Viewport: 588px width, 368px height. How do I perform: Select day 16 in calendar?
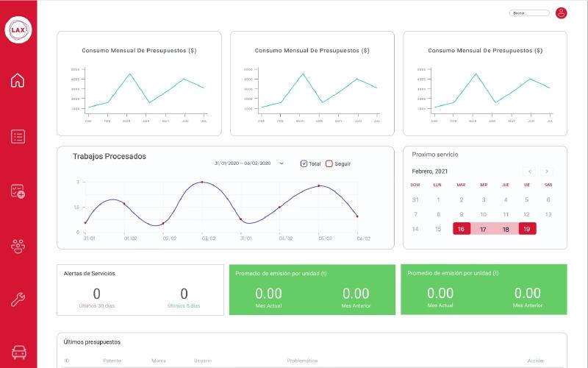462,229
